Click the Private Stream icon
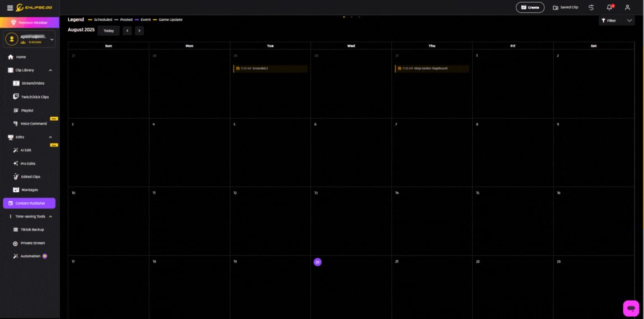Image resolution: width=644 pixels, height=319 pixels. click(x=16, y=243)
